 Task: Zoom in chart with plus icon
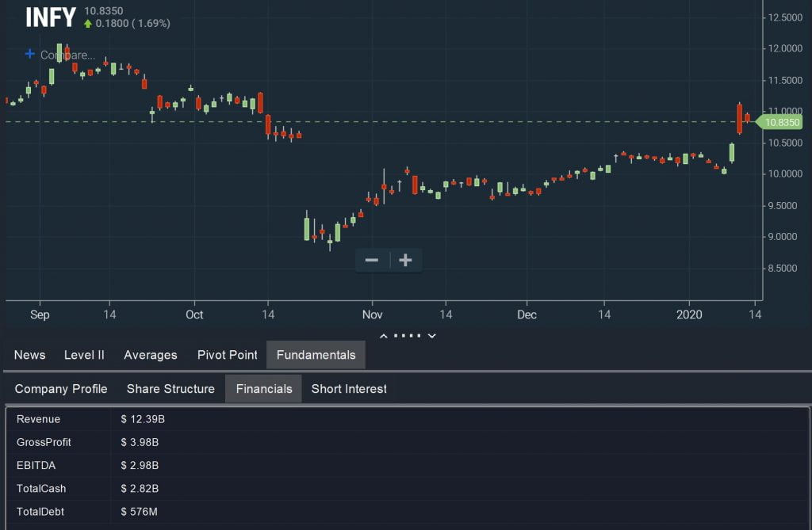click(x=405, y=260)
